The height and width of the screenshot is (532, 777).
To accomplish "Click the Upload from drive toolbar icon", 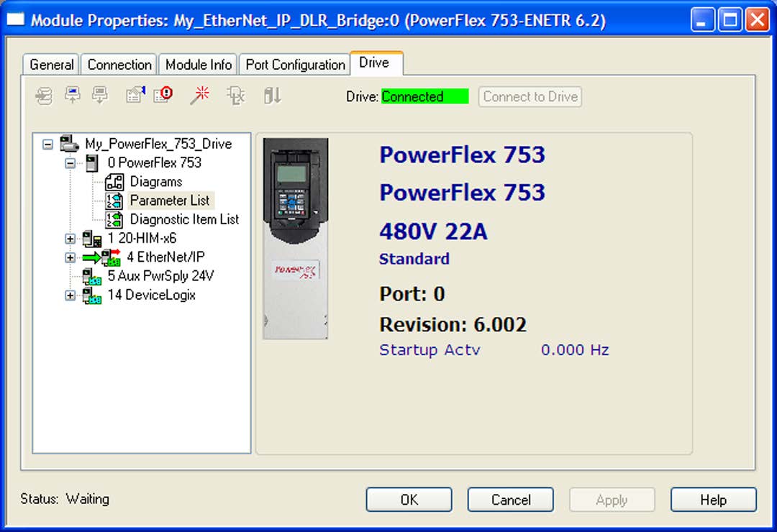I will (73, 95).
